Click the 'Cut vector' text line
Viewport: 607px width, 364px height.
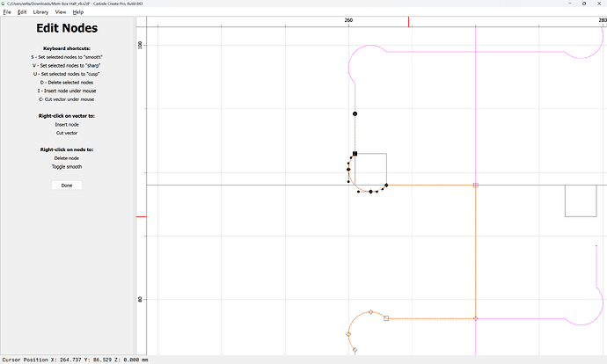[67, 133]
